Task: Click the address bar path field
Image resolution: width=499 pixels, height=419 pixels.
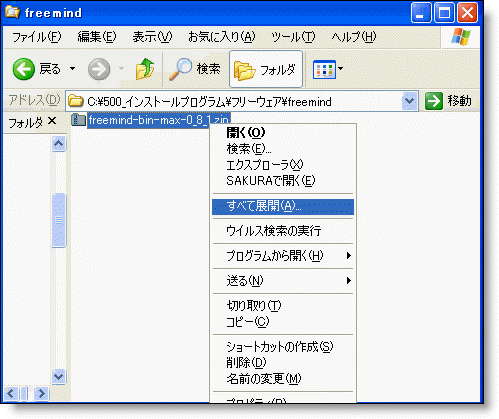Action: coord(242,101)
